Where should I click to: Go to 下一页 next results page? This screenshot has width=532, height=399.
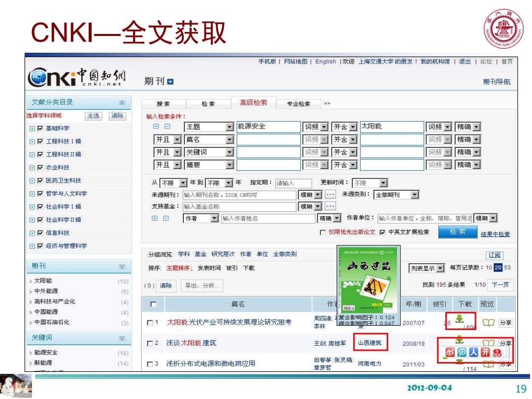pyautogui.click(x=500, y=285)
